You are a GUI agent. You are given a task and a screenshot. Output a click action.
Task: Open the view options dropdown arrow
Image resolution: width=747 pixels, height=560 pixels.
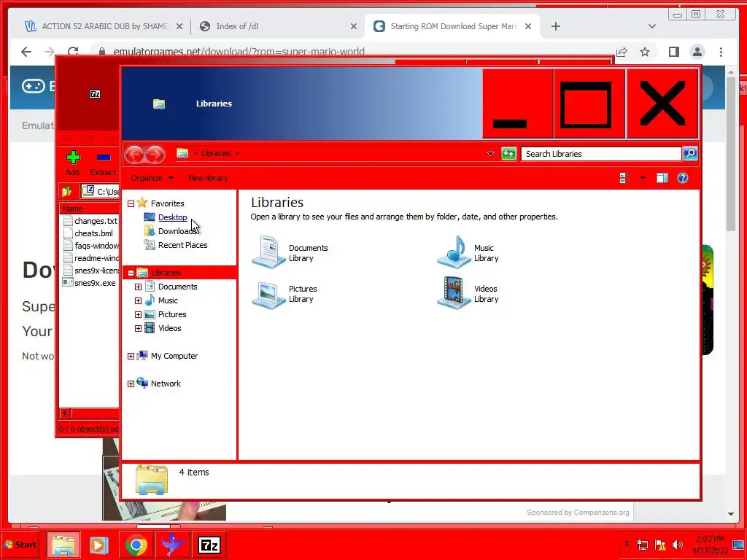click(x=643, y=178)
